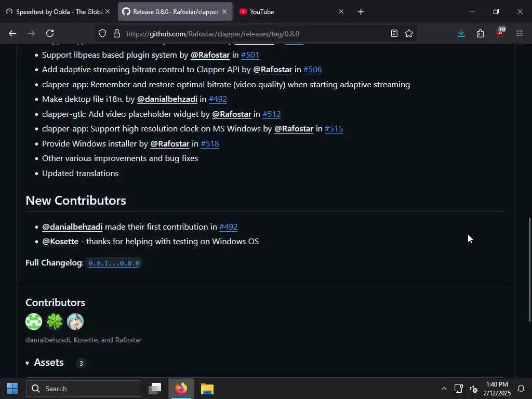Viewport: 532px width, 399px height.
Task: Click the Contributors heading
Action: click(x=55, y=303)
